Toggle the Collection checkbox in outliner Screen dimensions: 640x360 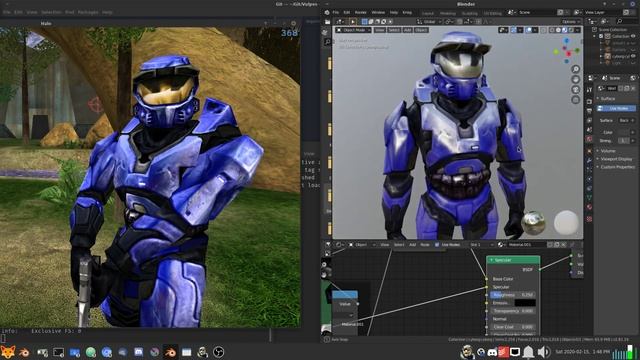coord(601,36)
